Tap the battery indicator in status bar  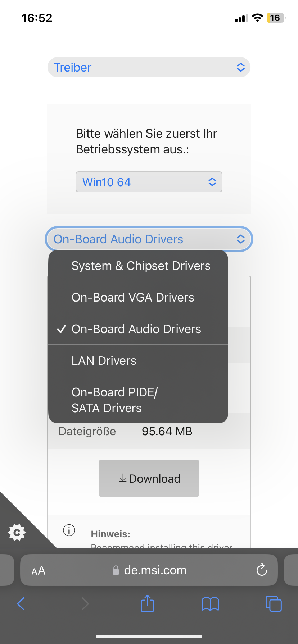coord(276,18)
